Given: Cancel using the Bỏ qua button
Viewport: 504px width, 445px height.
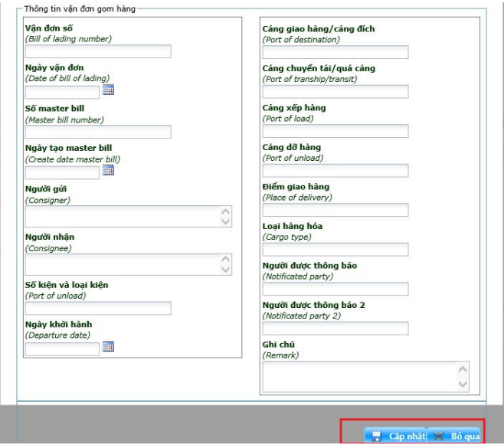Looking at the screenshot, I should coord(456,436).
